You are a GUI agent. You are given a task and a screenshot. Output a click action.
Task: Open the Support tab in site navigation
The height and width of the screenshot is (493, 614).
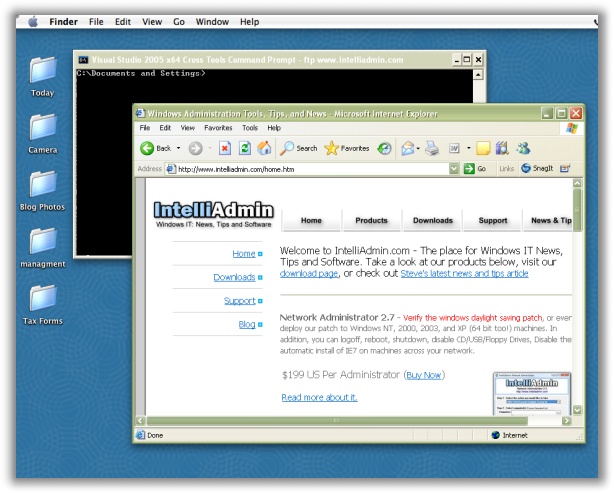493,220
